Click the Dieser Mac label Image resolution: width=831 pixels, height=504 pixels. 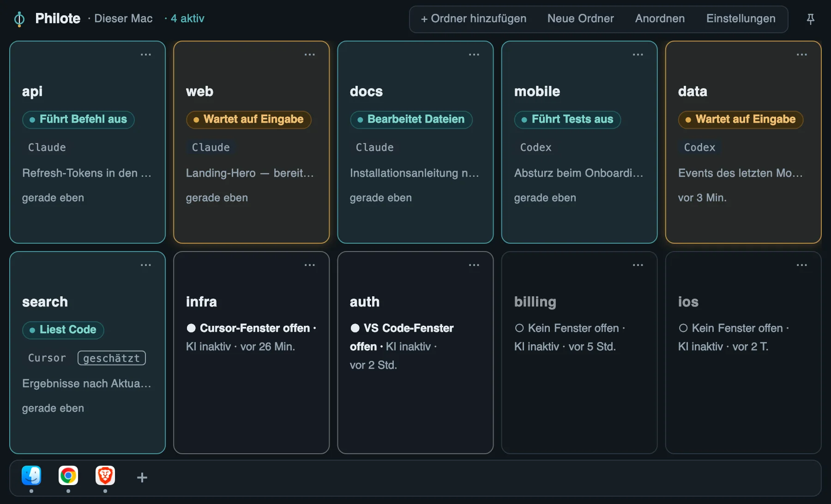[x=123, y=18]
